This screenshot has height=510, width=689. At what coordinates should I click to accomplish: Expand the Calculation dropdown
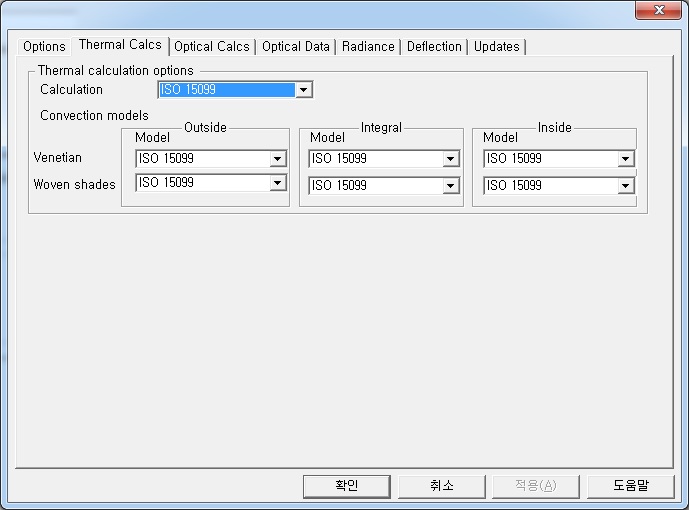[304, 90]
